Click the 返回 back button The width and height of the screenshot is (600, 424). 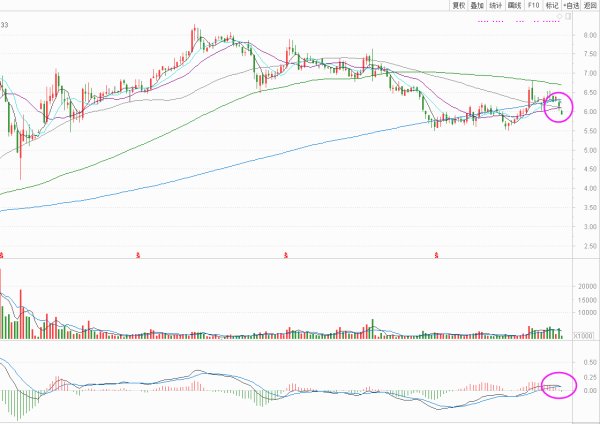pyautogui.click(x=590, y=6)
